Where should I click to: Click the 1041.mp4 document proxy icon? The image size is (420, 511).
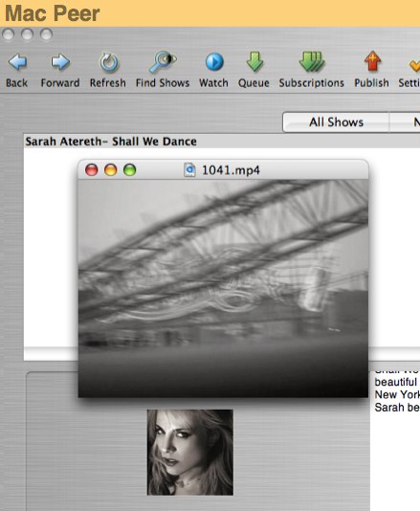coord(189,170)
